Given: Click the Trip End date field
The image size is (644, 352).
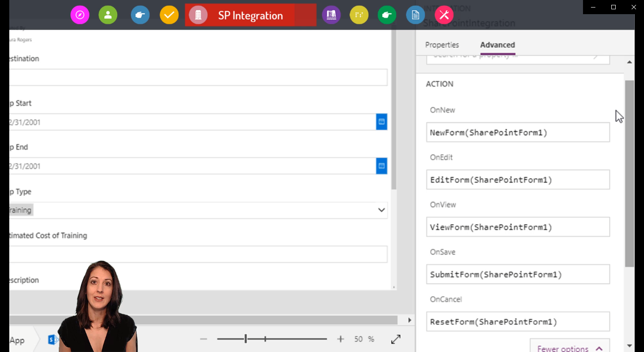Looking at the screenshot, I should point(192,166).
